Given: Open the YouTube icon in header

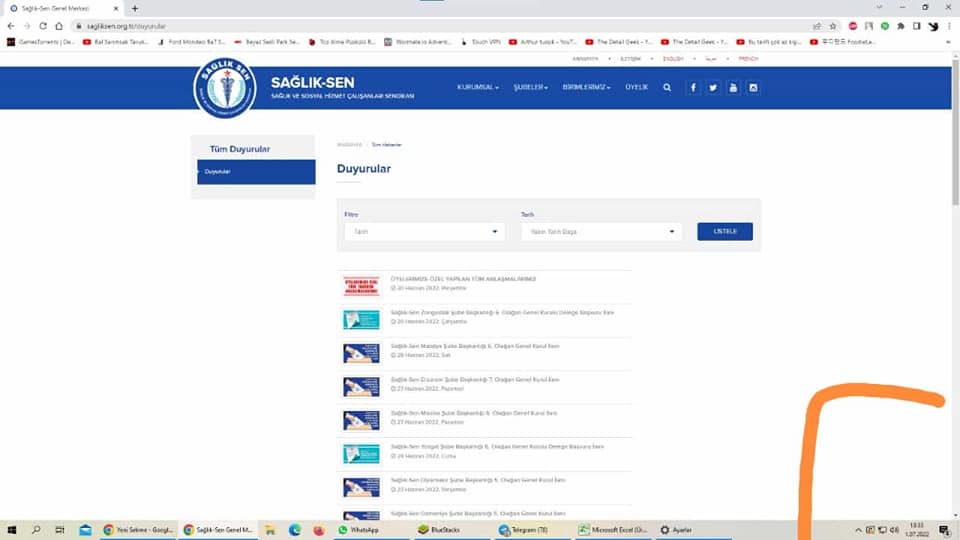Looking at the screenshot, I should (733, 88).
